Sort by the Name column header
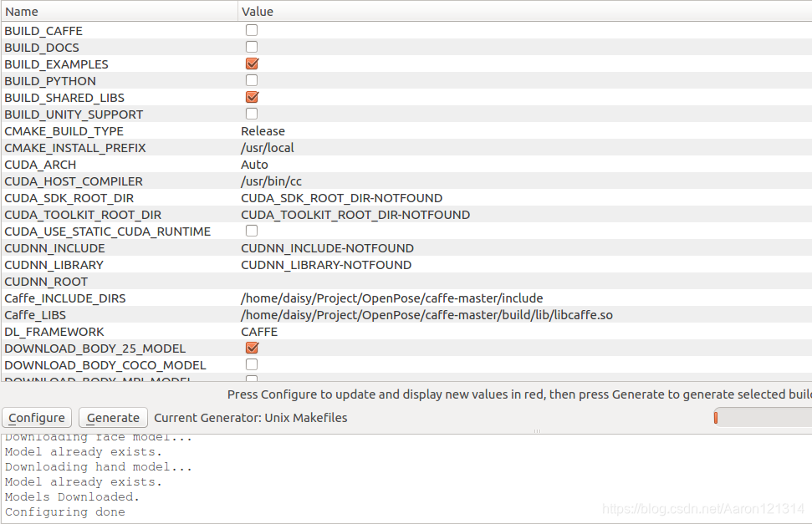Viewport: 812px width, 524px height. (119, 12)
